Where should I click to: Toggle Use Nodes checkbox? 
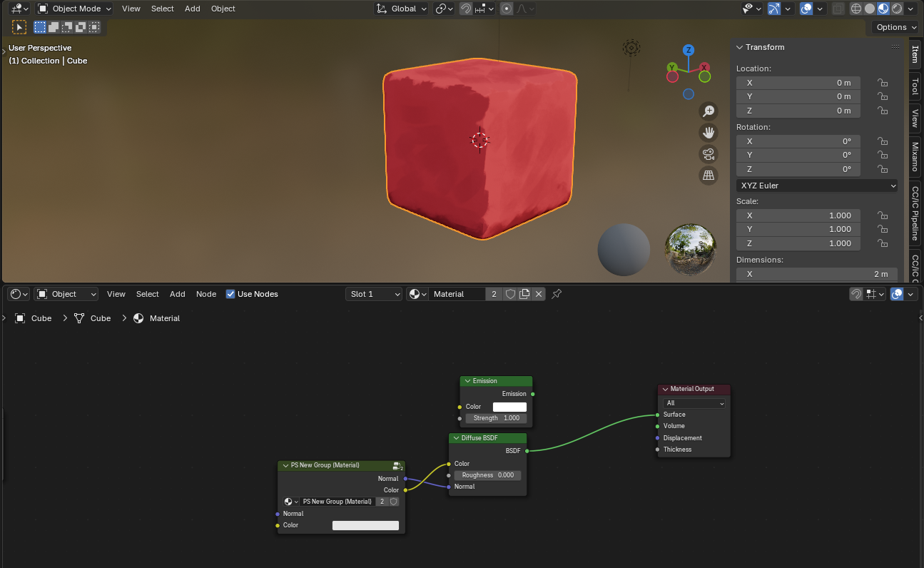click(x=230, y=294)
